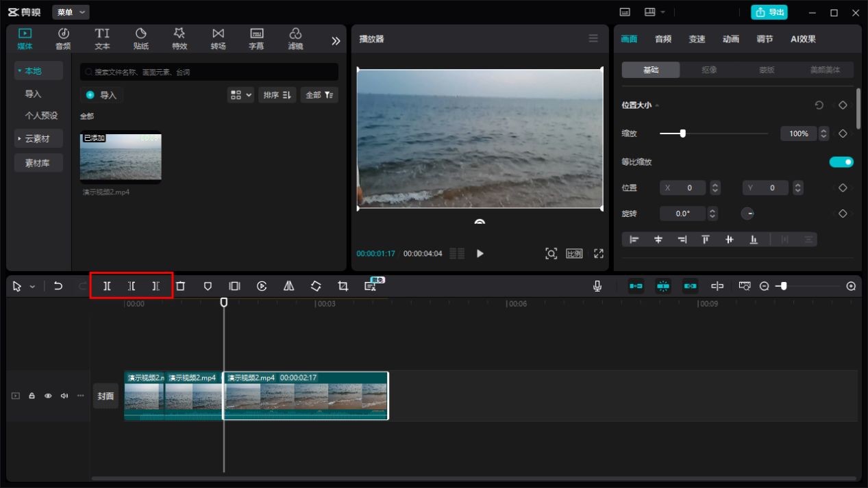
Task: Add a marker with the shield marker icon
Action: (208, 286)
